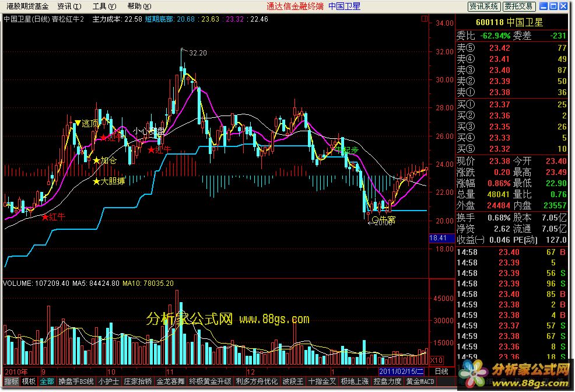Click the ★大胆搏 signal marker
This screenshot has width=575, height=392.
pyautogui.click(x=109, y=181)
